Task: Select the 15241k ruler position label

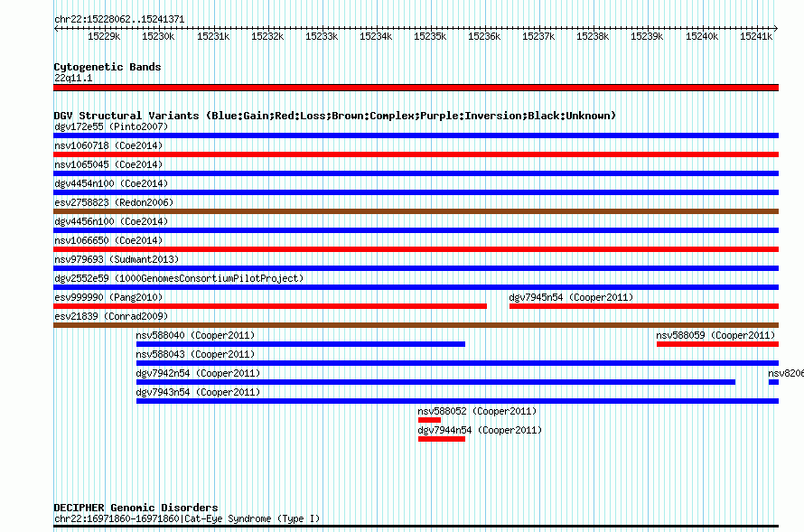Action: pyautogui.click(x=756, y=37)
